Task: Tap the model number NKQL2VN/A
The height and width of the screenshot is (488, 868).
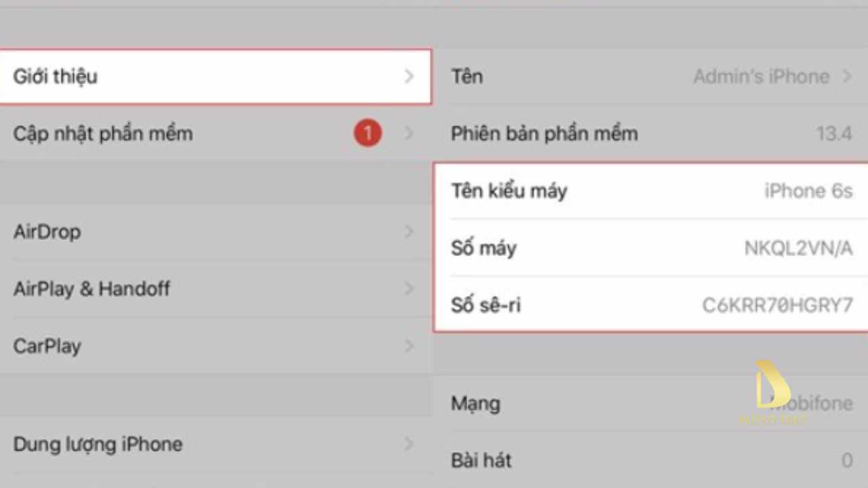Action: 798,249
